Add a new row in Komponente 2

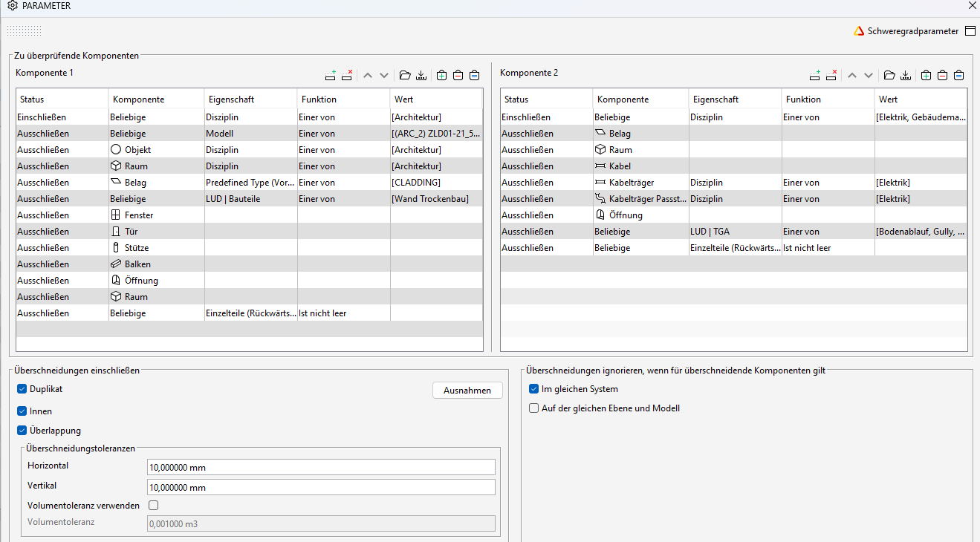click(815, 75)
